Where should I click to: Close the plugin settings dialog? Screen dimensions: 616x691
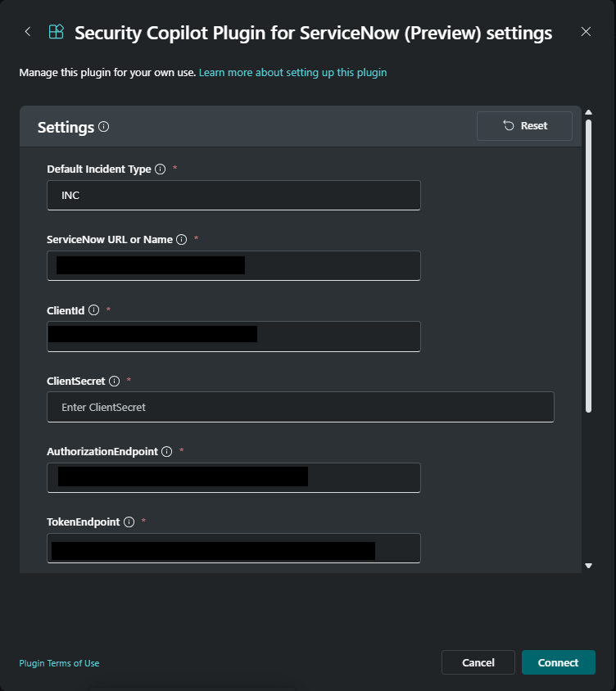[x=587, y=32]
